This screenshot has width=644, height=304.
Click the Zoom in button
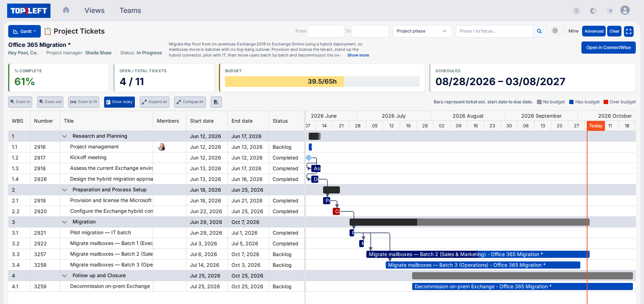(20, 102)
